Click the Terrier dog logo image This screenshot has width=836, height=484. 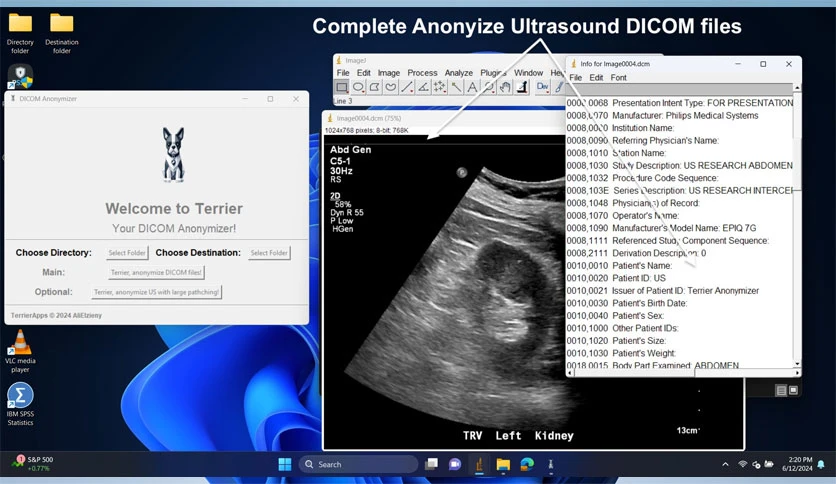click(173, 155)
